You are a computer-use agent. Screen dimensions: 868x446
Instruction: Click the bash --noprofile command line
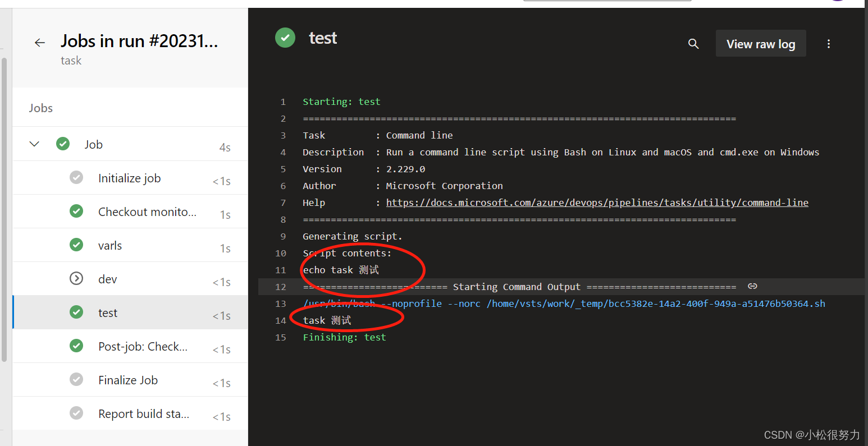(x=564, y=304)
